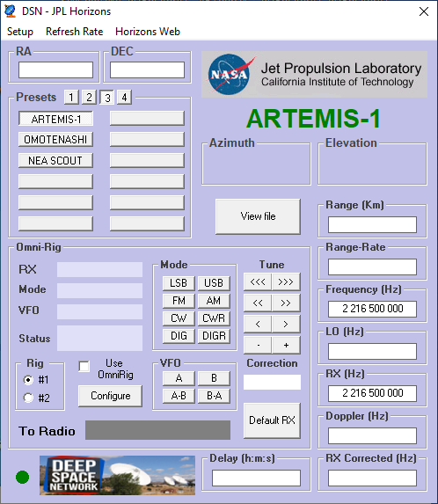The image size is (438, 504).
Task: Tune up with the >> button
Action: point(286,303)
